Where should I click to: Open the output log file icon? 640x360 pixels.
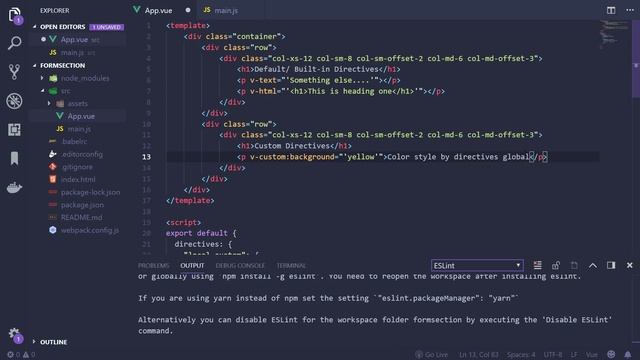[574, 265]
